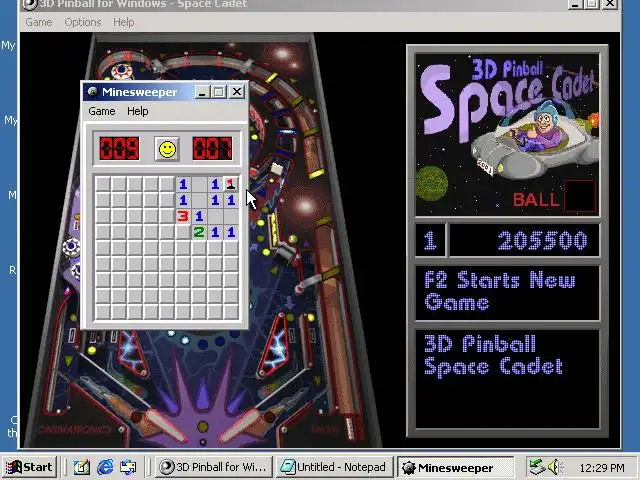Click the player number 1 in Pinball scoreboard
This screenshot has width=640, height=480.
[429, 240]
